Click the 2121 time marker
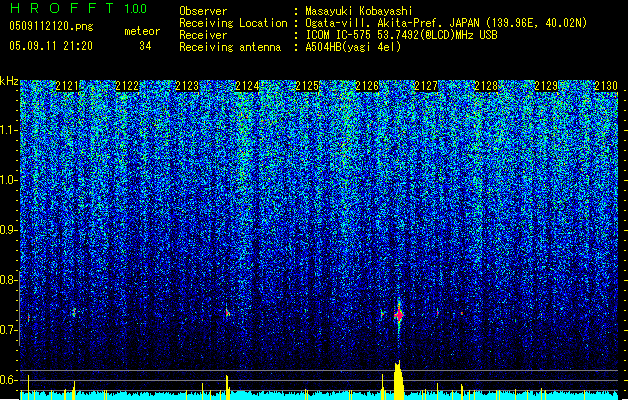Screen dimensions: 629x400 click(x=67, y=86)
